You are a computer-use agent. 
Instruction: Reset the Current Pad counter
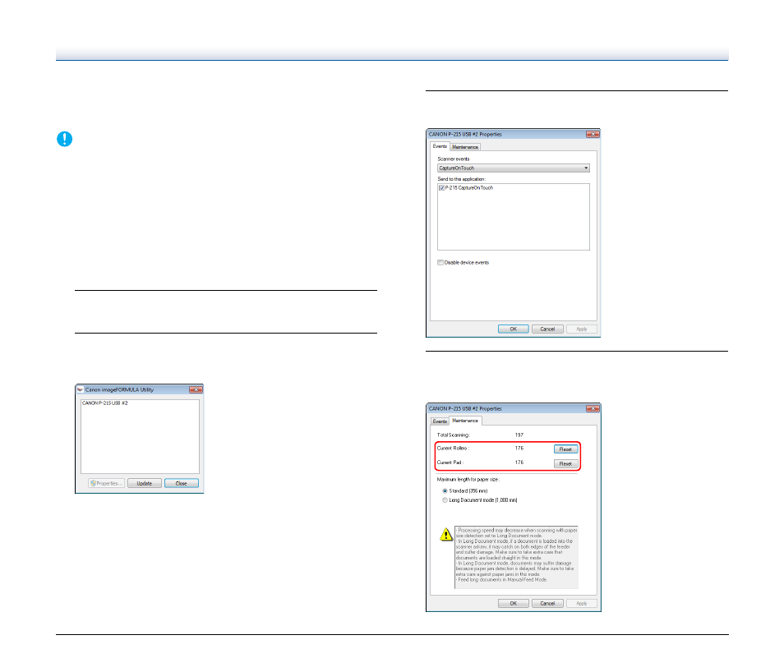565,464
